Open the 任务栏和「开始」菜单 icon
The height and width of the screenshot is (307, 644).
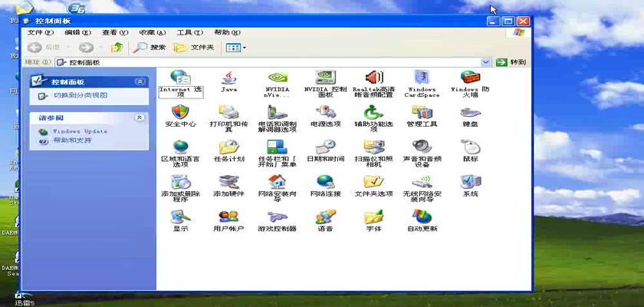tap(278, 147)
